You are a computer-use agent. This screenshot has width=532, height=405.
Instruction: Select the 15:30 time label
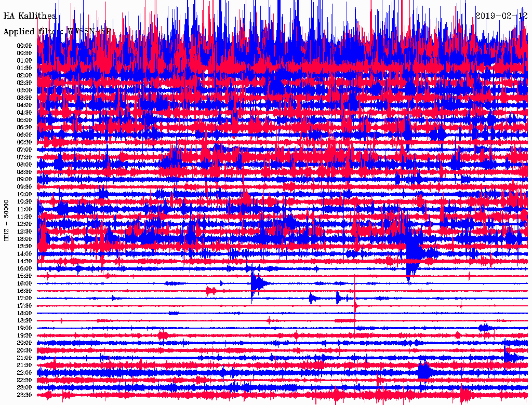coord(24,276)
